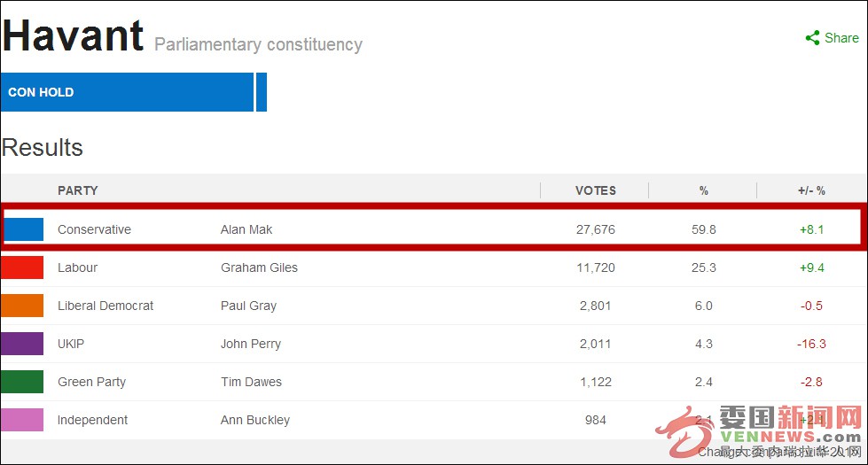This screenshot has height=465, width=868.
Task: Select candidate Graham Giles
Action: [259, 267]
